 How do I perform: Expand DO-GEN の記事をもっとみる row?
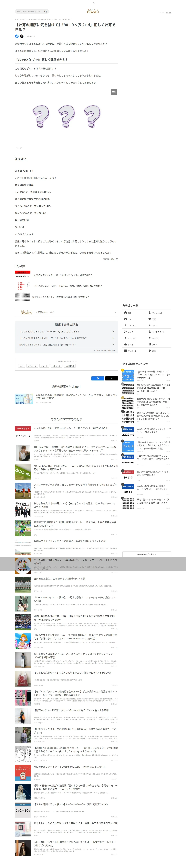coord(66,312)
